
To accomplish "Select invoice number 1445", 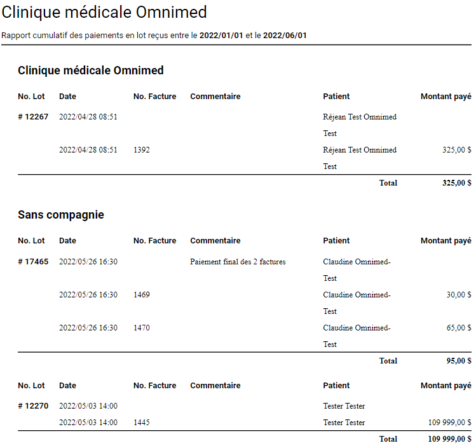I will point(142,423).
